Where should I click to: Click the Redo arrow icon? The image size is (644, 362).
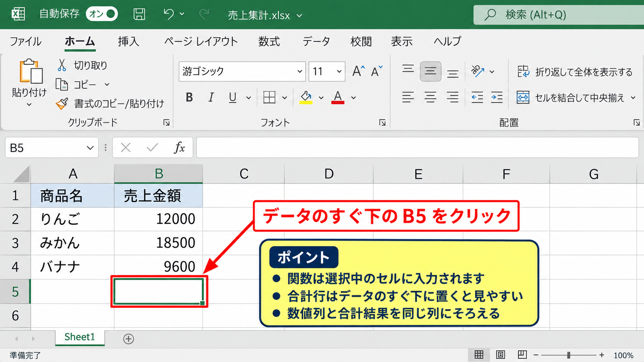tap(204, 14)
